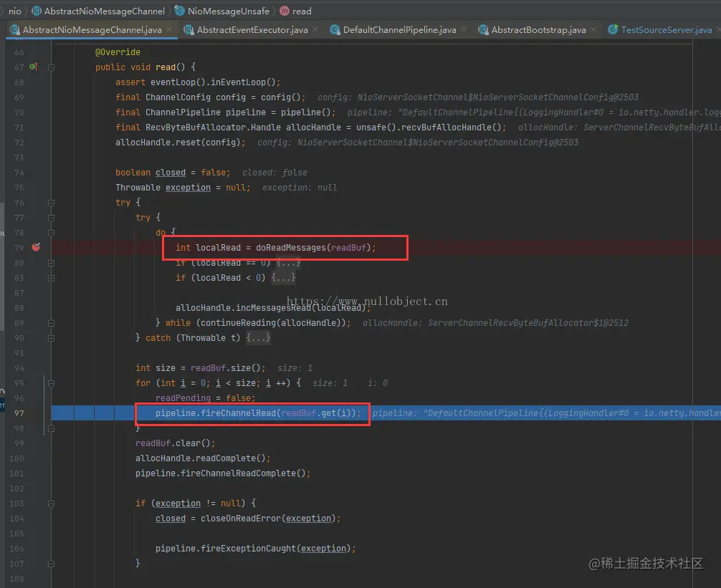The width and height of the screenshot is (721, 588).
Task: Collapse the for loop fold on line 95
Action: pos(51,383)
